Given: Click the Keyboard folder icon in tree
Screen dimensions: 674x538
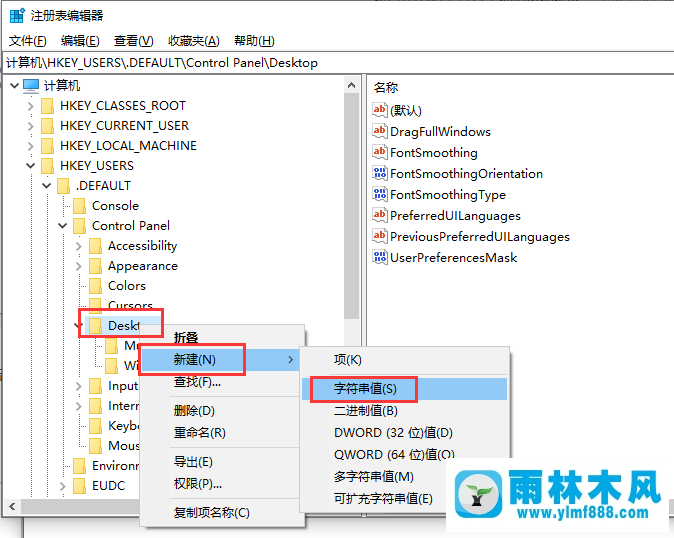Looking at the screenshot, I should coord(95,425).
